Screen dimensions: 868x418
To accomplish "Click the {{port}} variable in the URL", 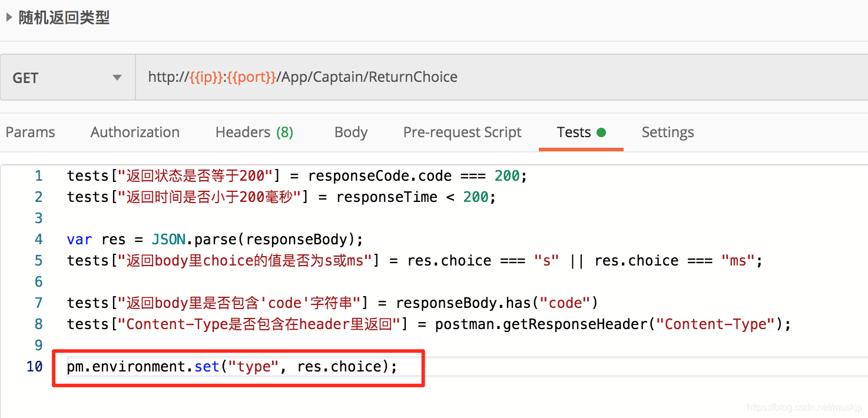I will [251, 77].
